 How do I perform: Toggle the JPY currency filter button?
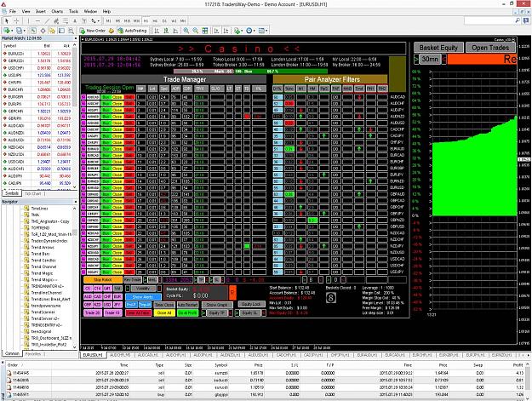[x=117, y=305]
